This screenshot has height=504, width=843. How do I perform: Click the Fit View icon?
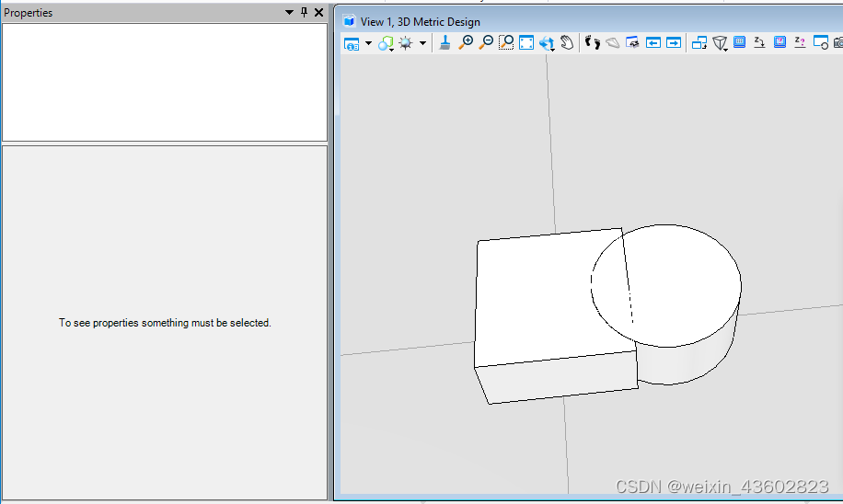point(526,43)
